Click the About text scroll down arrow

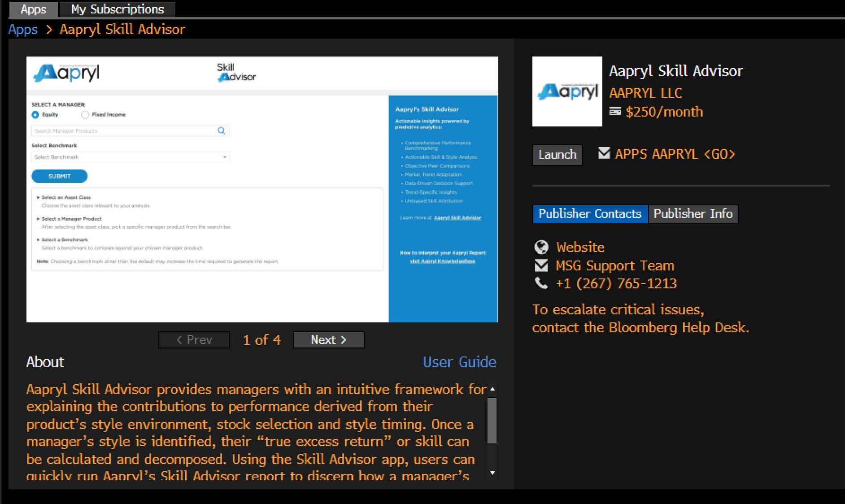click(492, 473)
